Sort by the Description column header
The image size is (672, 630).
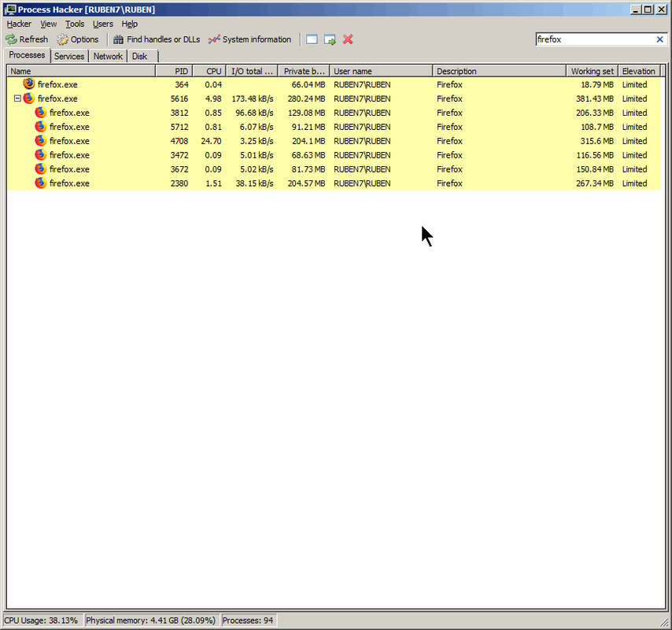500,71
